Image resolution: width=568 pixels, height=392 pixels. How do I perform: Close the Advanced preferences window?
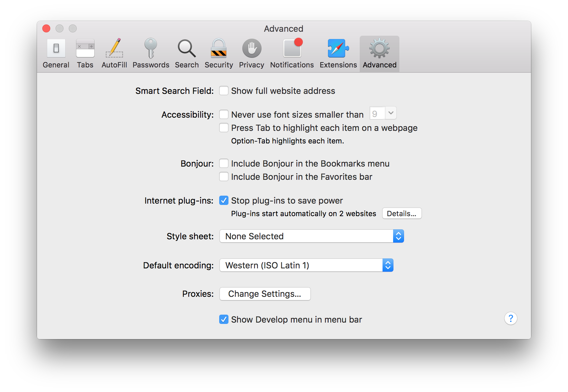pos(46,28)
